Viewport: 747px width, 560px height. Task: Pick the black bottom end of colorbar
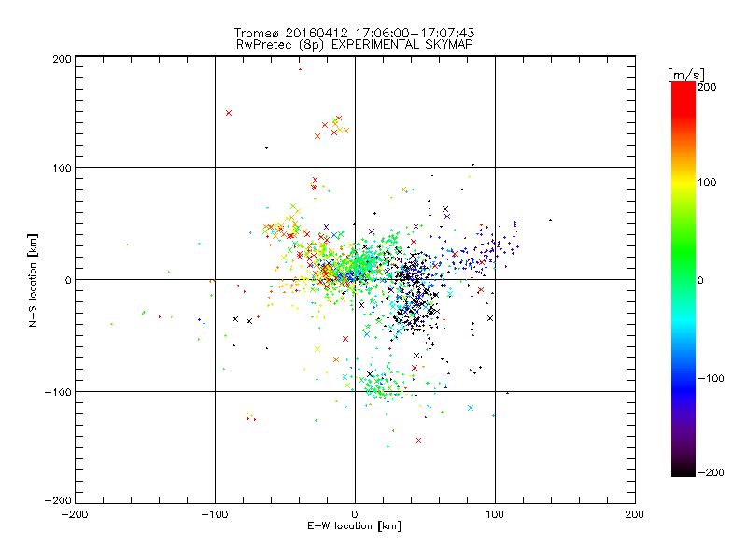click(684, 471)
